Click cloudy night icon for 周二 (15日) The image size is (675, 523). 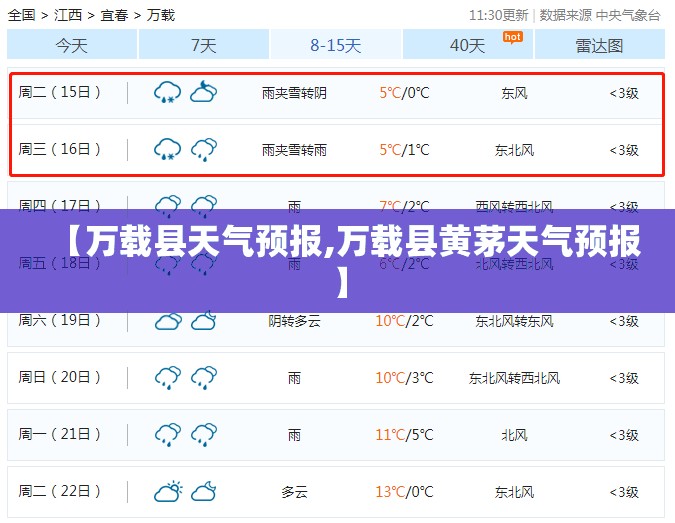click(204, 92)
